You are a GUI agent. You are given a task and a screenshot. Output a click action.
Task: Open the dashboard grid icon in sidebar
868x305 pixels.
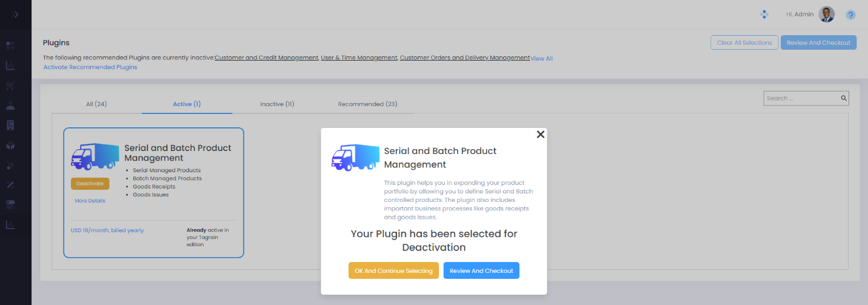point(10,45)
